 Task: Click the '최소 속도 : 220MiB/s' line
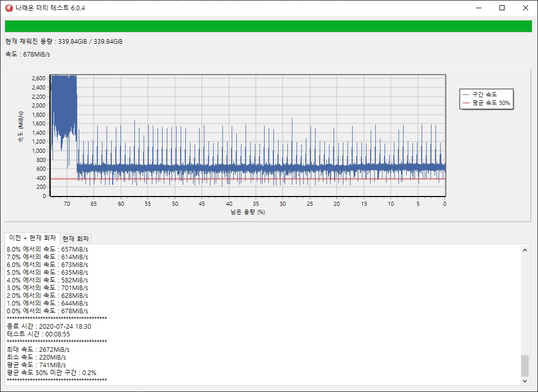(x=37, y=358)
